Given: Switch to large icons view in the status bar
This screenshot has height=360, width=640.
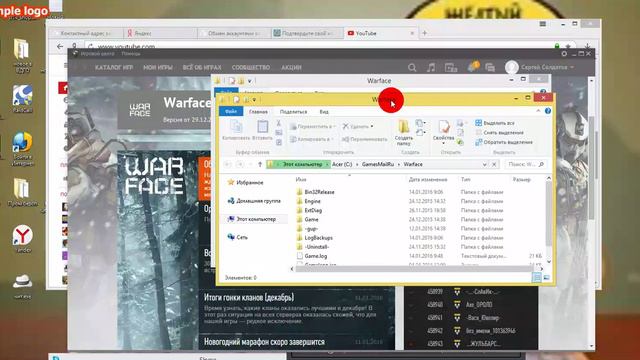Looking at the screenshot, I should (547, 278).
